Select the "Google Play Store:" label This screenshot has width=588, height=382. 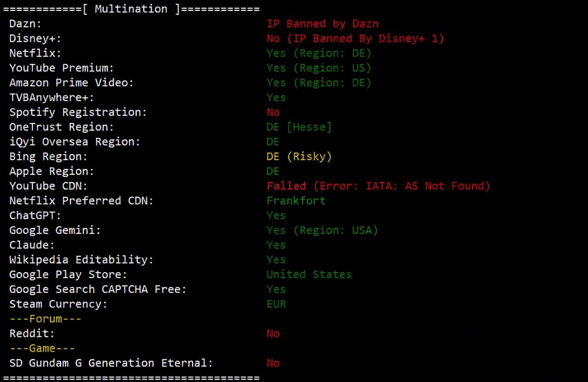[68, 274]
